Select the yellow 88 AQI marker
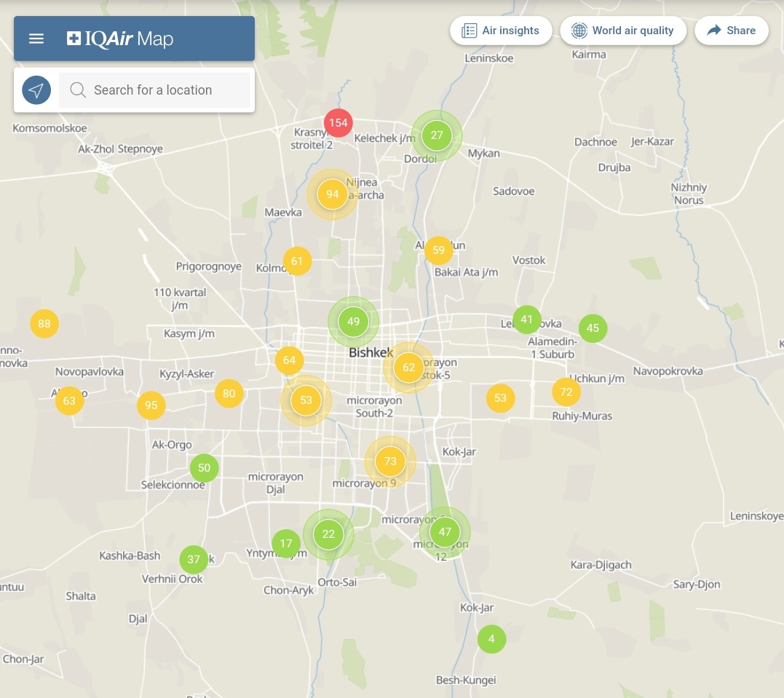784x698 pixels. click(x=44, y=324)
